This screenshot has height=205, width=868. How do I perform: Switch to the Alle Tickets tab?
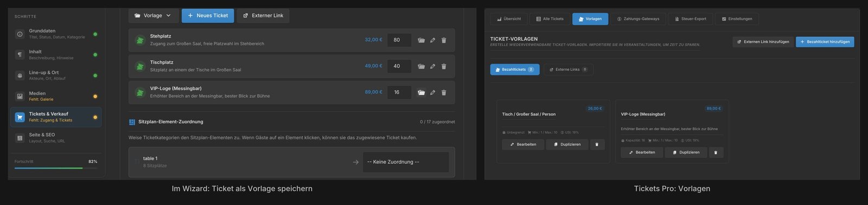point(550,19)
